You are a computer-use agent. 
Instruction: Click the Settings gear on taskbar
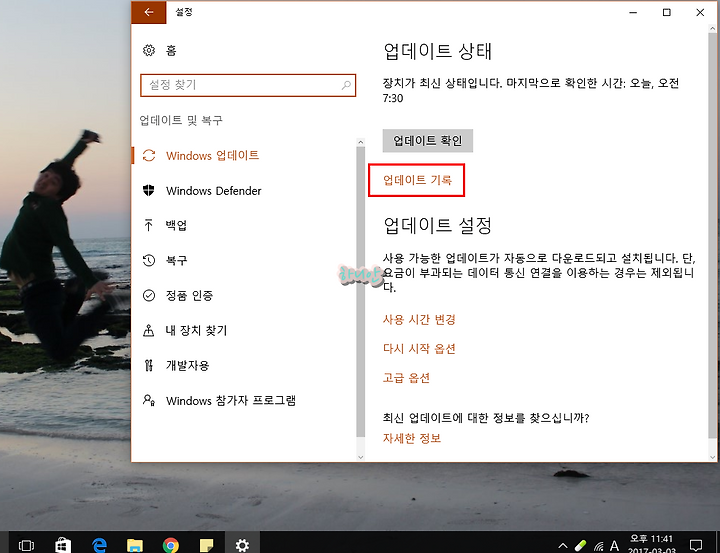pyautogui.click(x=242, y=545)
